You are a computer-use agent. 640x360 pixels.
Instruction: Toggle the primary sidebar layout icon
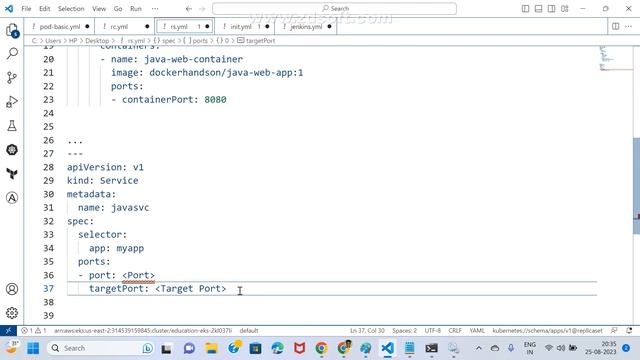(525, 9)
